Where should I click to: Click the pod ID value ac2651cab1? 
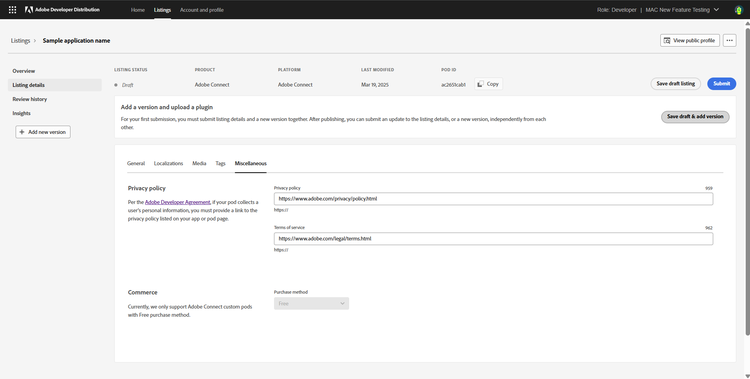pos(453,85)
